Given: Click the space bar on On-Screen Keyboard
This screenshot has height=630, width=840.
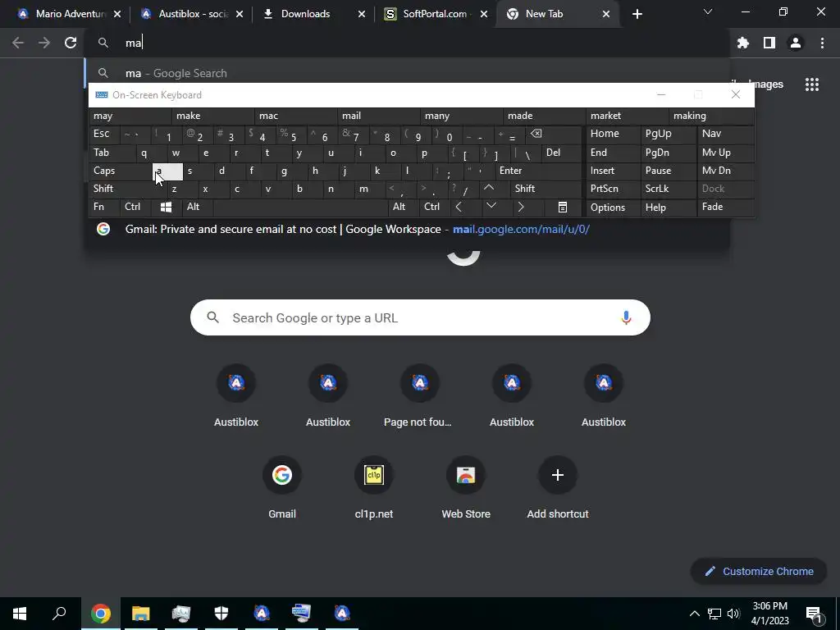Looking at the screenshot, I should click(x=300, y=207).
